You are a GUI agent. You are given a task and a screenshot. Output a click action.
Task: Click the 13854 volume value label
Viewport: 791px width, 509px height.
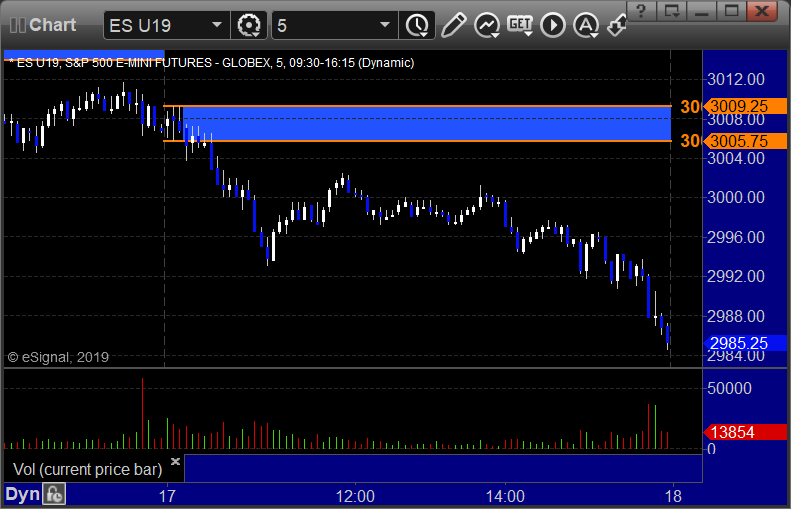click(x=746, y=432)
